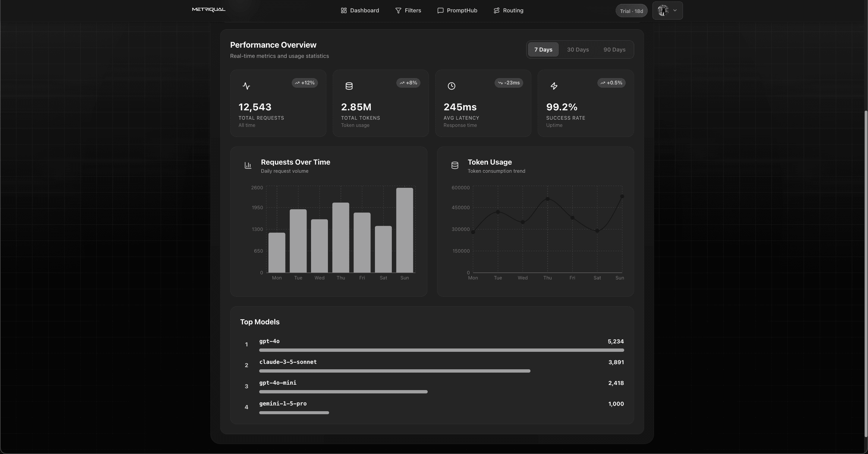This screenshot has height=454, width=868.
Task: Switch the time range to 30 Days
Action: [577, 49]
